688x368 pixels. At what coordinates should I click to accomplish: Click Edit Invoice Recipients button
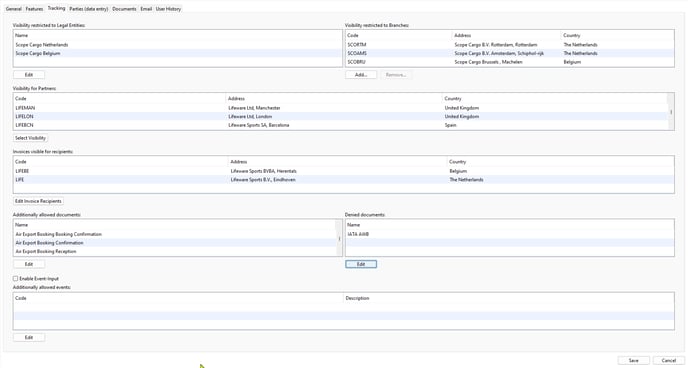(x=38, y=201)
